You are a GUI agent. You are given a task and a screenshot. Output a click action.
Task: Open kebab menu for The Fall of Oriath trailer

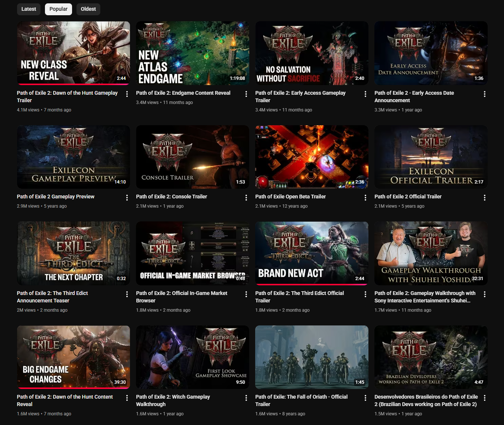coord(365,398)
